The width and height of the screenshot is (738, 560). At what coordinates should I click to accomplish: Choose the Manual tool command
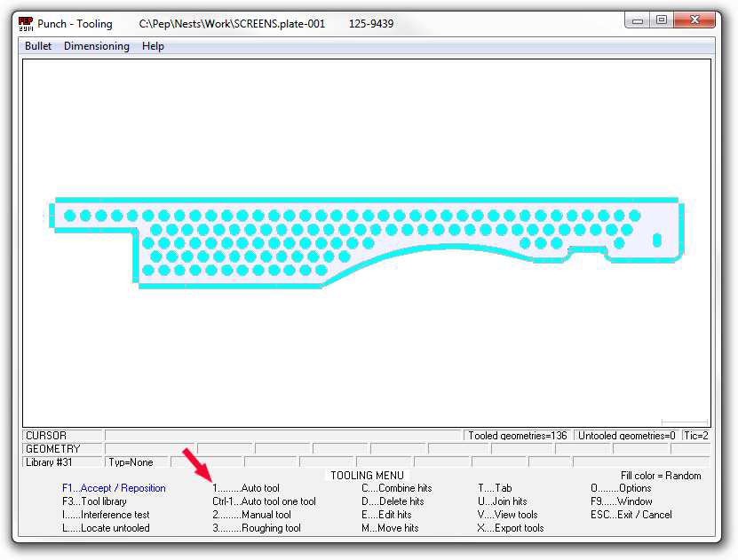pyautogui.click(x=251, y=515)
